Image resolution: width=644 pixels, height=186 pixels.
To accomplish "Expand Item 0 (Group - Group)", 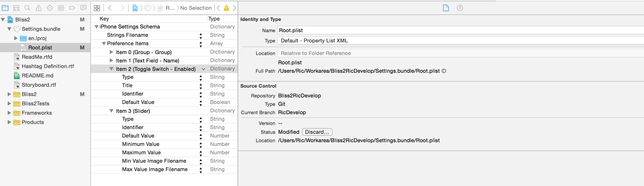I will pyautogui.click(x=111, y=52).
